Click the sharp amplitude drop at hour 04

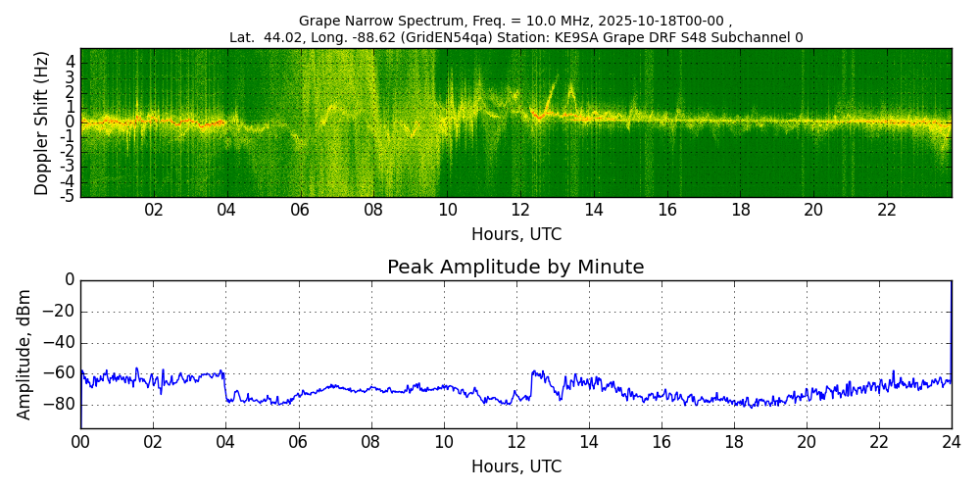pyautogui.click(x=225, y=386)
